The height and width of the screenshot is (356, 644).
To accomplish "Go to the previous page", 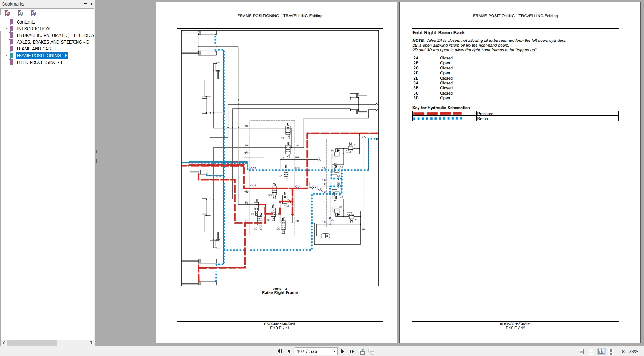I will click(x=289, y=351).
